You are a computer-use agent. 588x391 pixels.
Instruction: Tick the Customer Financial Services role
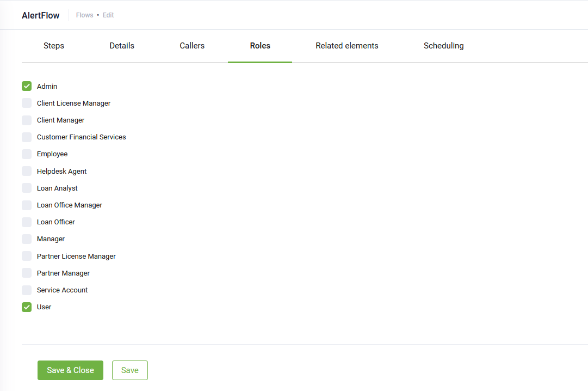27,137
